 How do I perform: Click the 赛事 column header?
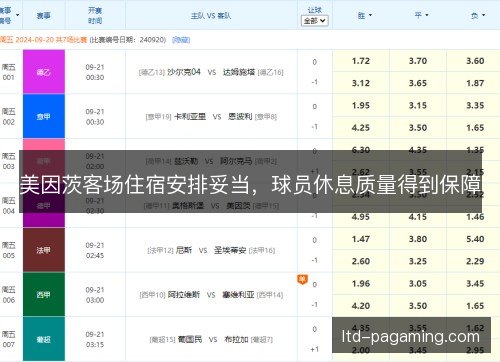[x=44, y=15]
